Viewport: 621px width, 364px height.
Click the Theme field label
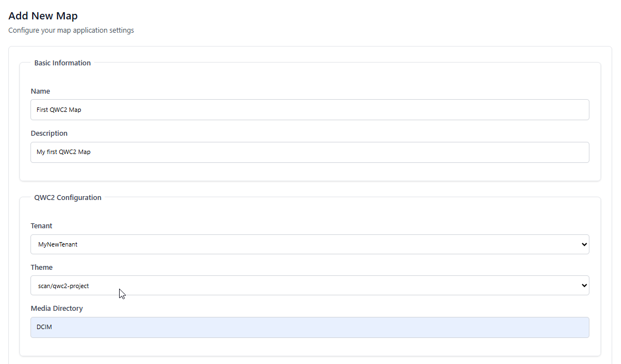[x=42, y=268]
